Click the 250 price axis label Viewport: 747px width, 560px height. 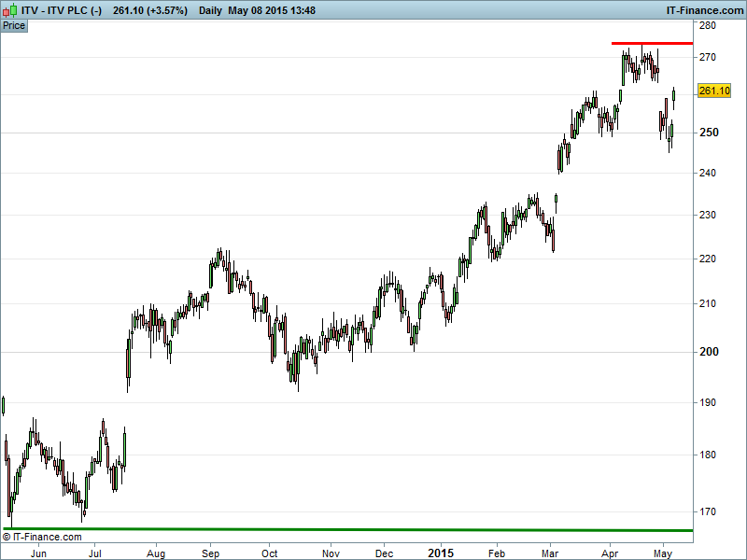point(709,133)
